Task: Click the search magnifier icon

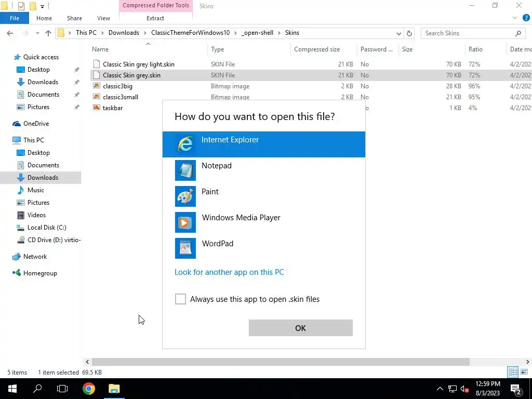Action: click(x=518, y=33)
